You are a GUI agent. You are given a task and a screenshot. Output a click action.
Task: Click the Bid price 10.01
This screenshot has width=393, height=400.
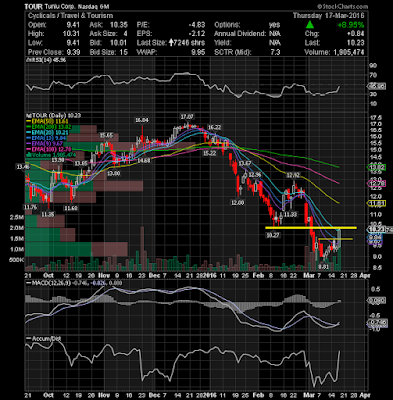pyautogui.click(x=119, y=43)
